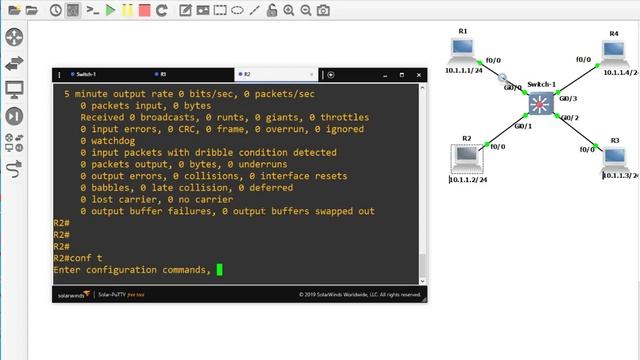640x360 pixels.
Task: Stop all nodes red square button
Action: point(144,10)
